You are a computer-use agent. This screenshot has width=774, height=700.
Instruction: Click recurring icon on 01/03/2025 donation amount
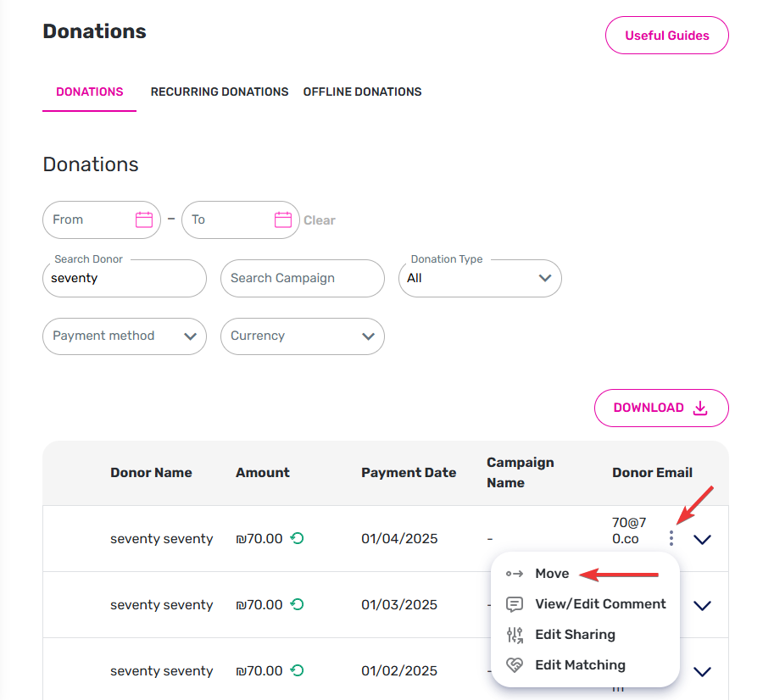click(298, 604)
